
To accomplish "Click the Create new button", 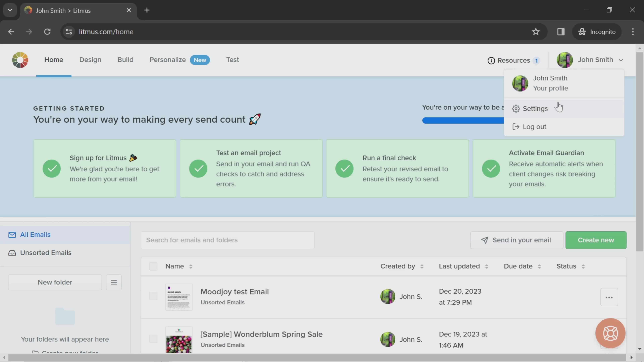I will click(x=596, y=240).
